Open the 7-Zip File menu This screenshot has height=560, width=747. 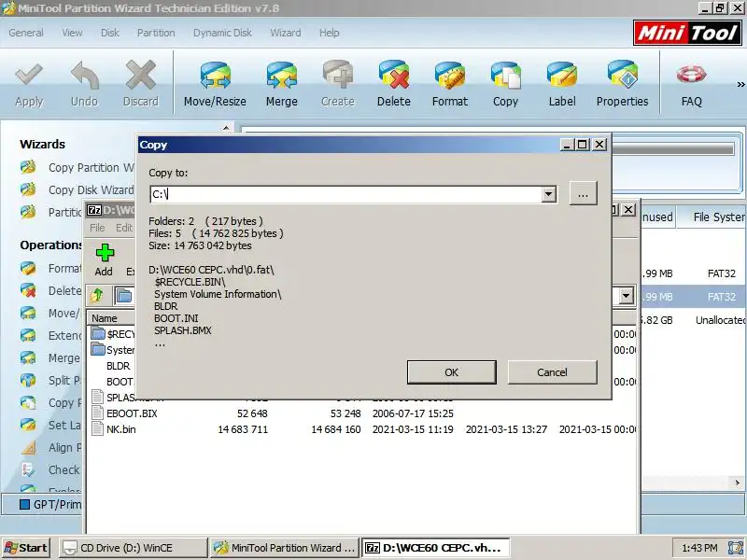(x=97, y=228)
